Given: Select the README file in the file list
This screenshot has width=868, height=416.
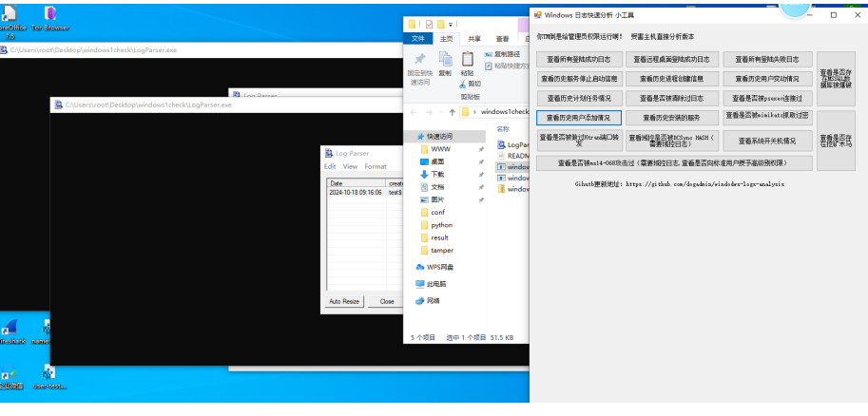Looking at the screenshot, I should tap(513, 156).
